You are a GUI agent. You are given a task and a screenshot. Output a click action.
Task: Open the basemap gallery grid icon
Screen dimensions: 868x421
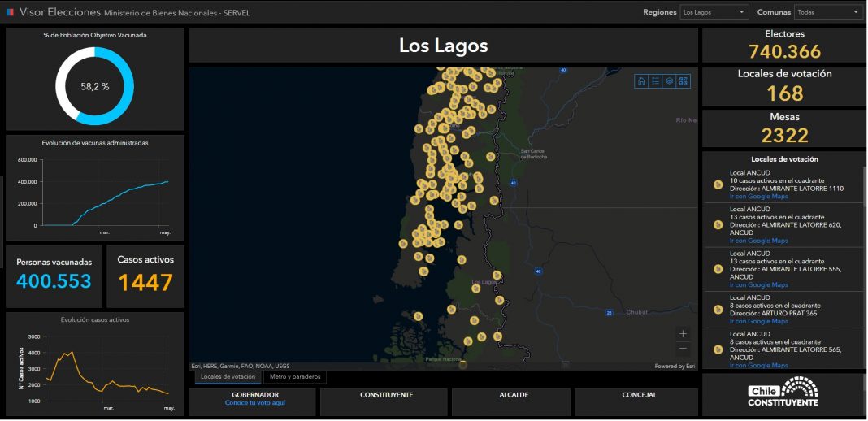(x=683, y=81)
